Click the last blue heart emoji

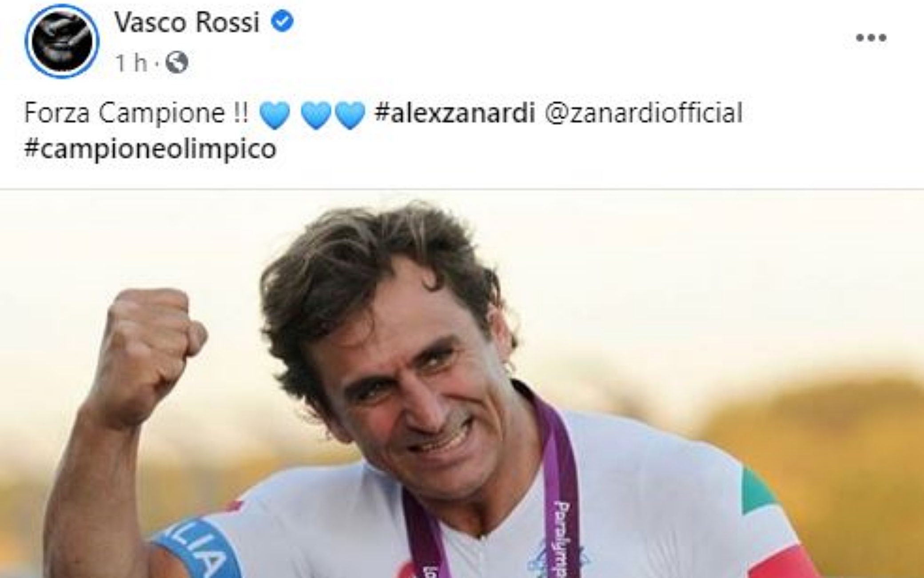tap(350, 115)
